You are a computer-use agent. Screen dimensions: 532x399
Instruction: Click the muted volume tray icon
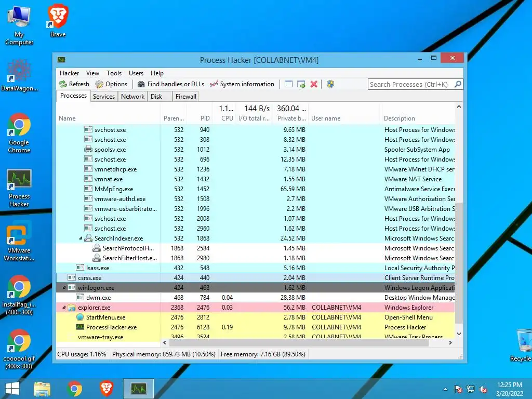483,389
